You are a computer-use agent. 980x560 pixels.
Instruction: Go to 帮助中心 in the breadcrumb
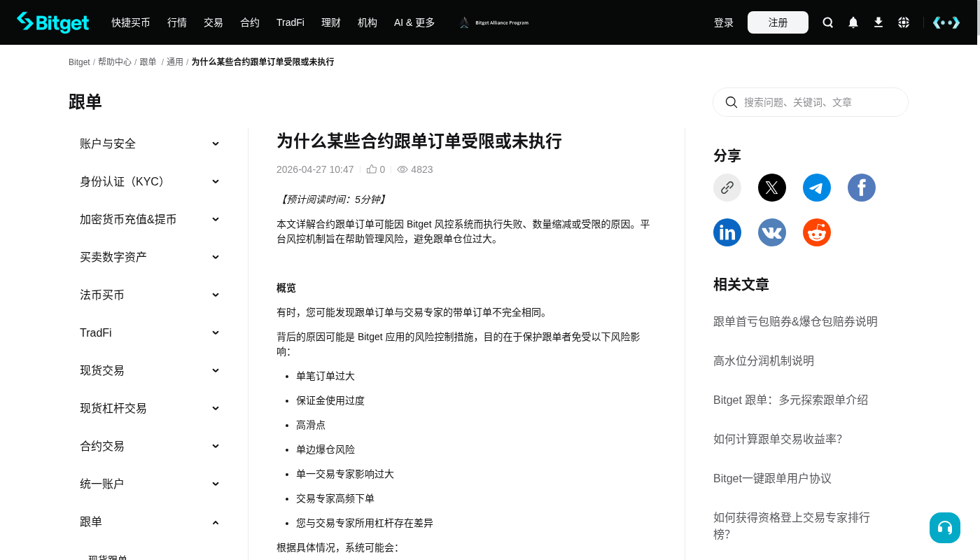115,62
